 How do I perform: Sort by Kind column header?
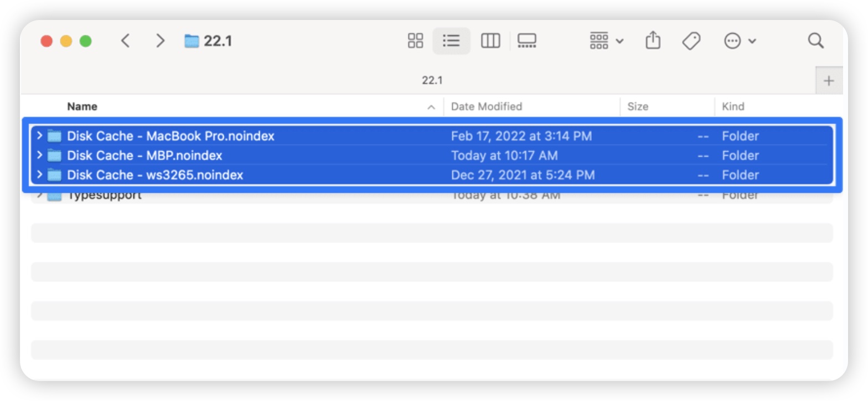tap(733, 106)
